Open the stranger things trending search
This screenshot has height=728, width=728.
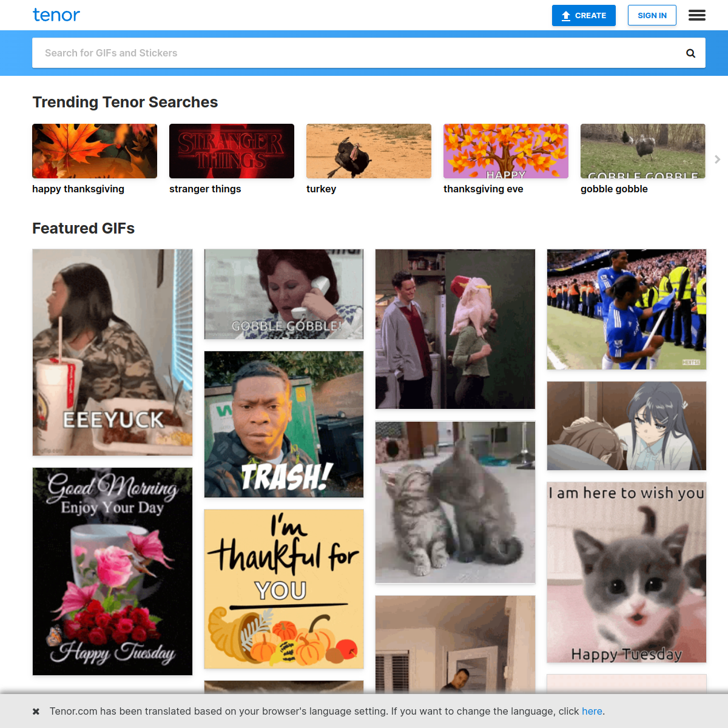click(x=232, y=160)
